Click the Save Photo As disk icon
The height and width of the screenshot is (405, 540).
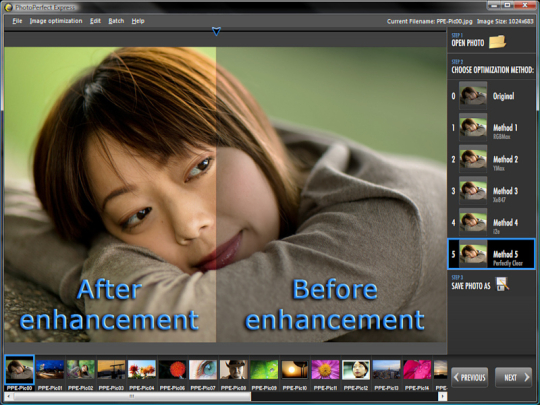tap(502, 284)
